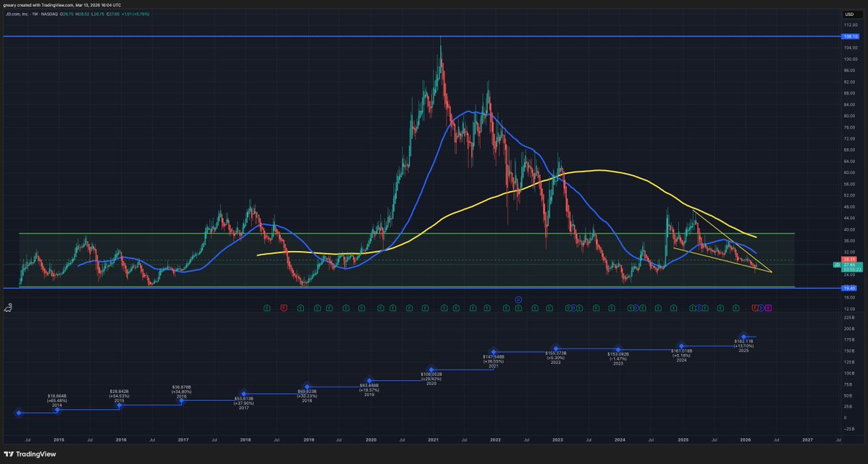Click the 100 B revenue axis label
This screenshot has height=464, width=868.
pyautogui.click(x=851, y=374)
